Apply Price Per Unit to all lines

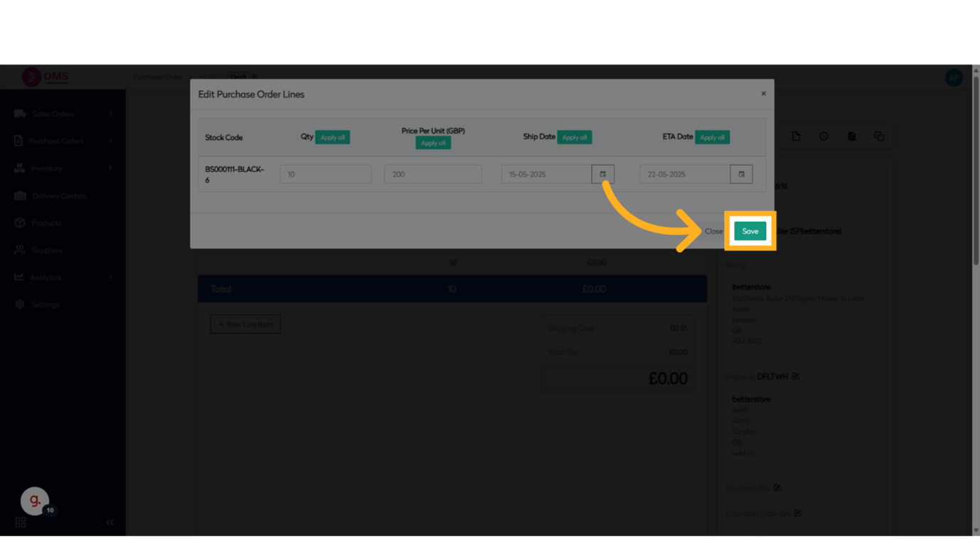pos(433,143)
